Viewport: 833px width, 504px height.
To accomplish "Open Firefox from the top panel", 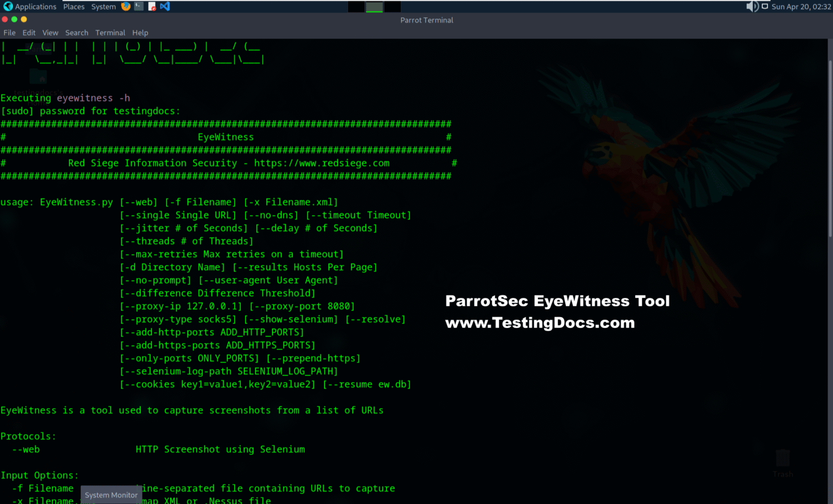I will point(126,7).
